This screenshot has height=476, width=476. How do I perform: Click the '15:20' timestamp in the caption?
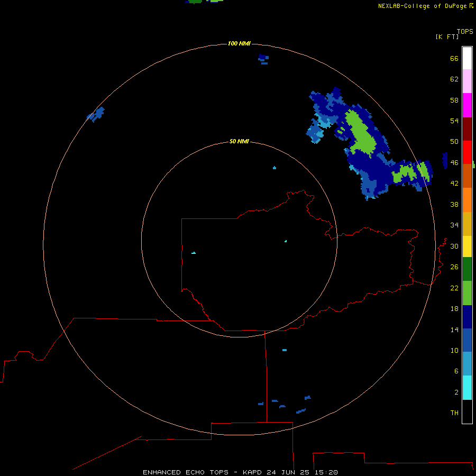326,472
